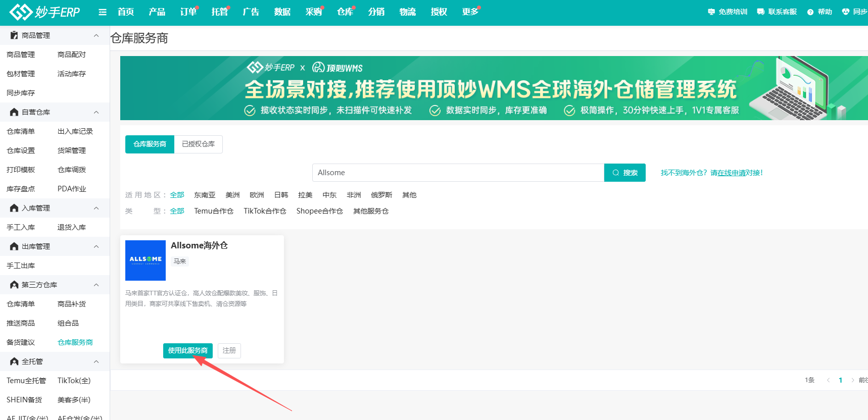The width and height of the screenshot is (868, 420).
Task: Click the 商品管理 section header icon
Action: pos(14,35)
